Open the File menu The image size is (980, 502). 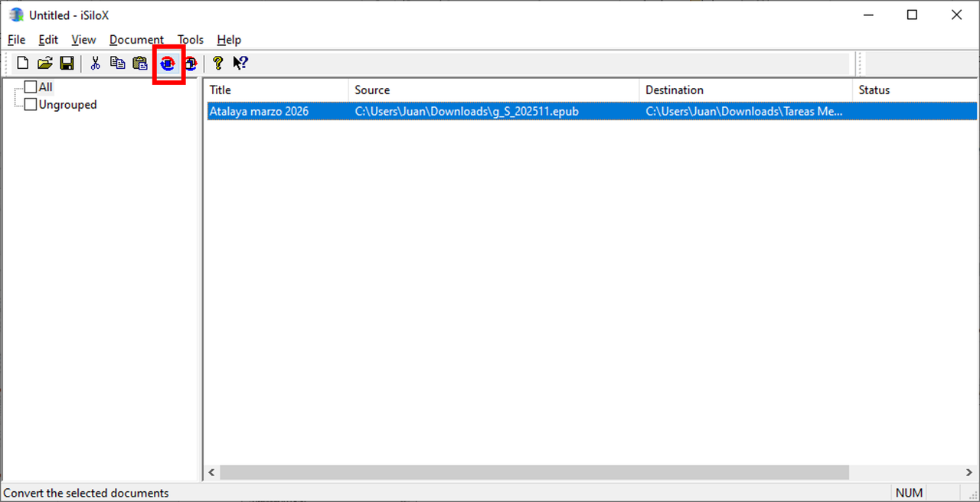pos(16,40)
